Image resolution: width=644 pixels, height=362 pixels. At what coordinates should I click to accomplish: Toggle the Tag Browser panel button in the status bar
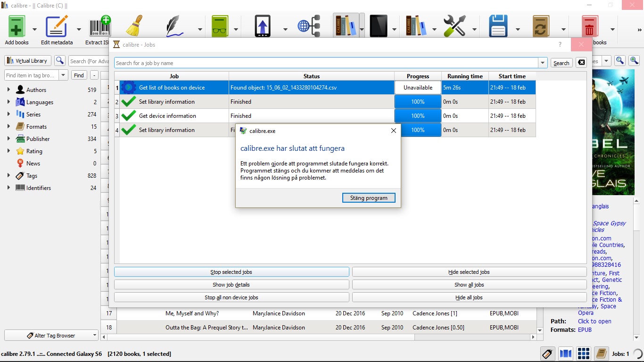[x=547, y=354]
